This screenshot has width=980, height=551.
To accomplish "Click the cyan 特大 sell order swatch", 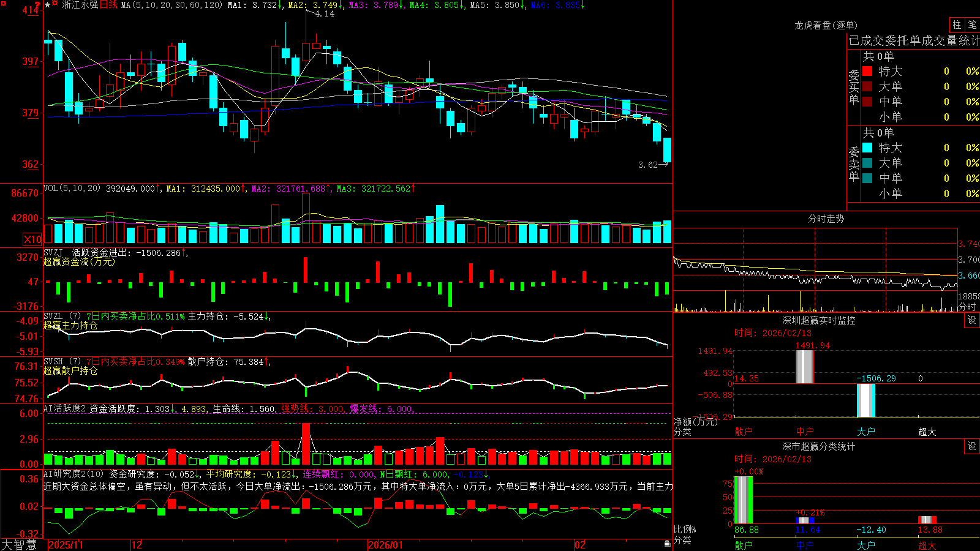I will coord(867,148).
